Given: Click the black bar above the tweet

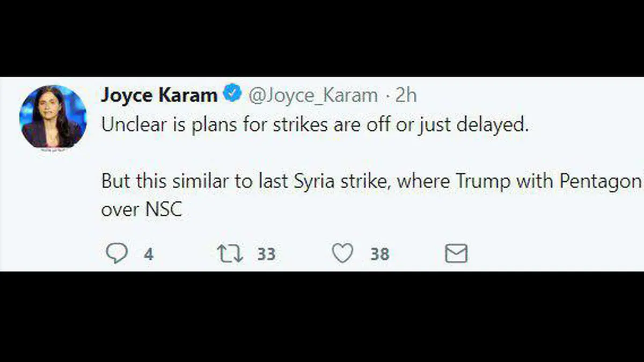Looking at the screenshot, I should click(x=322, y=38).
